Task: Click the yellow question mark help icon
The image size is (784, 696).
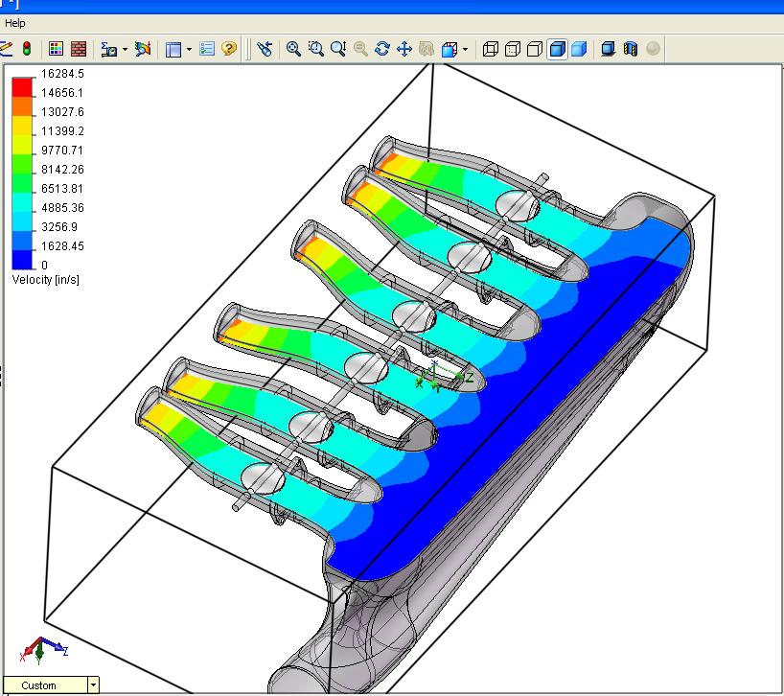Action: (229, 48)
